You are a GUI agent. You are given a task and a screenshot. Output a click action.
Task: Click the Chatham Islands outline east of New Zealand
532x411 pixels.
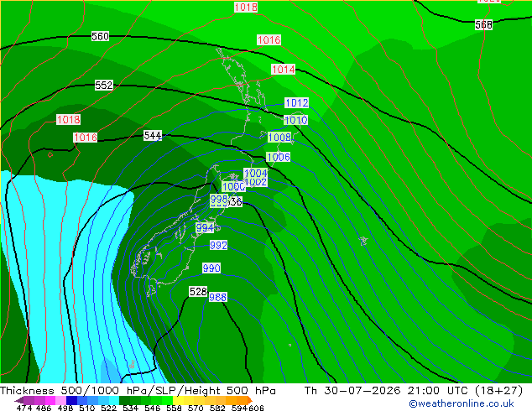tap(363, 241)
